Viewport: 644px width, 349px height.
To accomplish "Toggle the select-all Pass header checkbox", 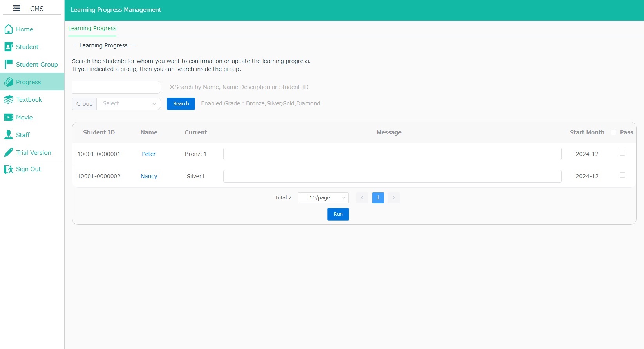I will 613,132.
